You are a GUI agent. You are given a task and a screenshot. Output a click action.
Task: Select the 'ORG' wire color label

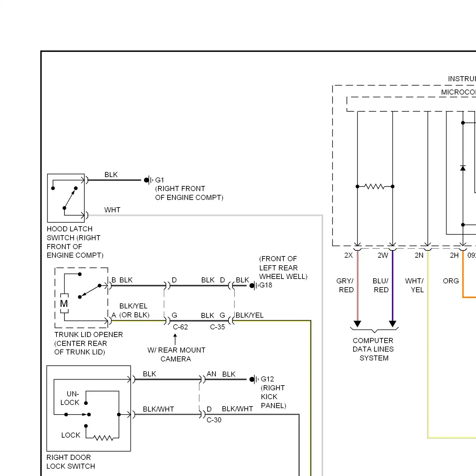point(451,281)
